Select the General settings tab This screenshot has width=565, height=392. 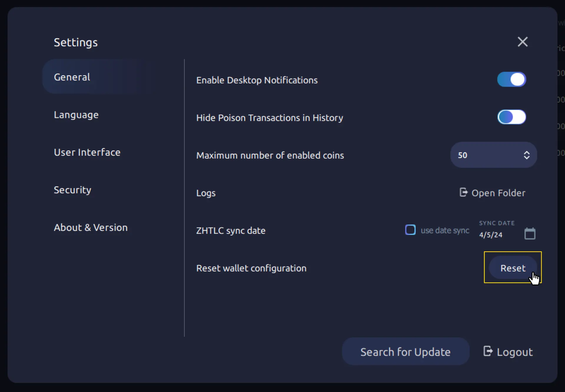pos(72,77)
